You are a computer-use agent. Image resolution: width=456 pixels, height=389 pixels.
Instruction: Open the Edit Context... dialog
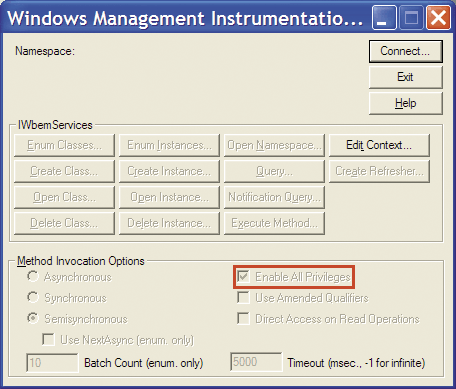tap(379, 145)
